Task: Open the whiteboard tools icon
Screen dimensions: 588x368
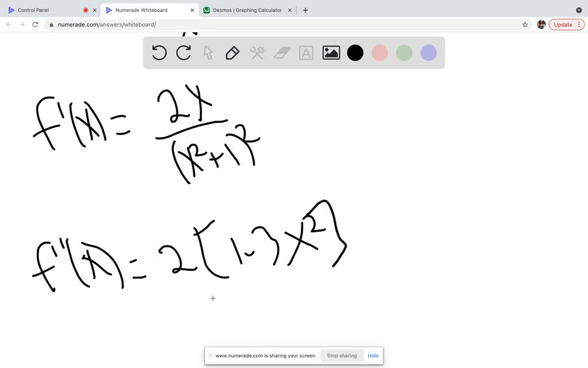Action: 256,52
